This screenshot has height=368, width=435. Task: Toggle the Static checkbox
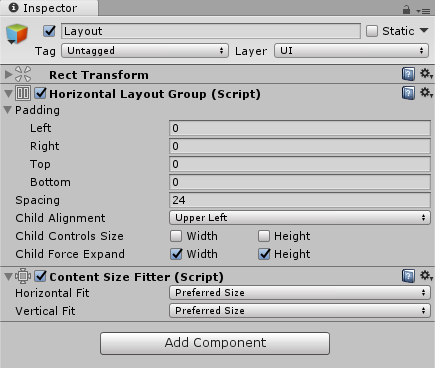click(372, 31)
